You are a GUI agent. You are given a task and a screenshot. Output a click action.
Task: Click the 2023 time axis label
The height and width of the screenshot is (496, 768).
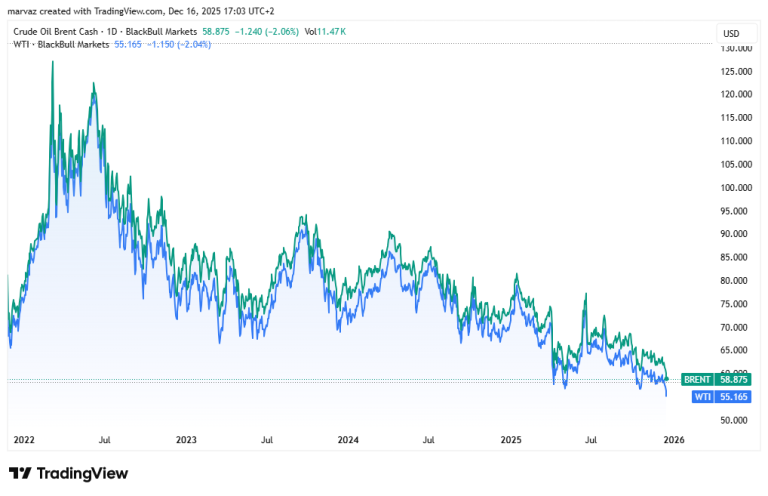186,440
